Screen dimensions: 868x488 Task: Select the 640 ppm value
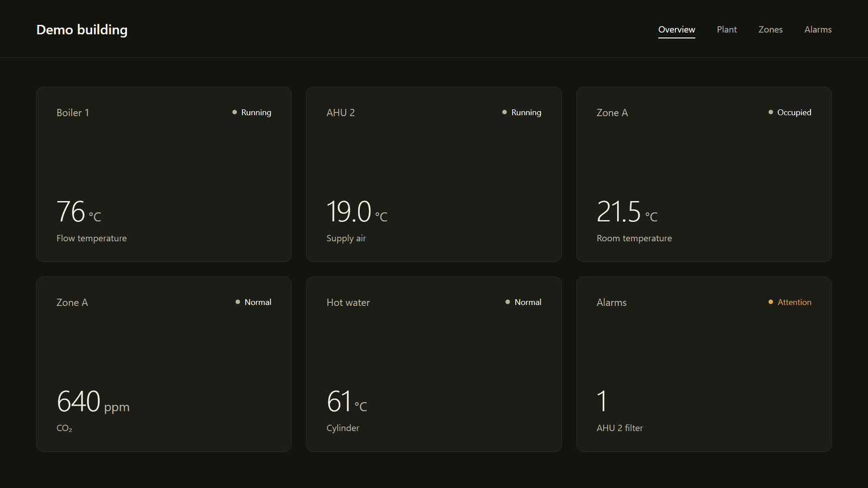tap(93, 401)
